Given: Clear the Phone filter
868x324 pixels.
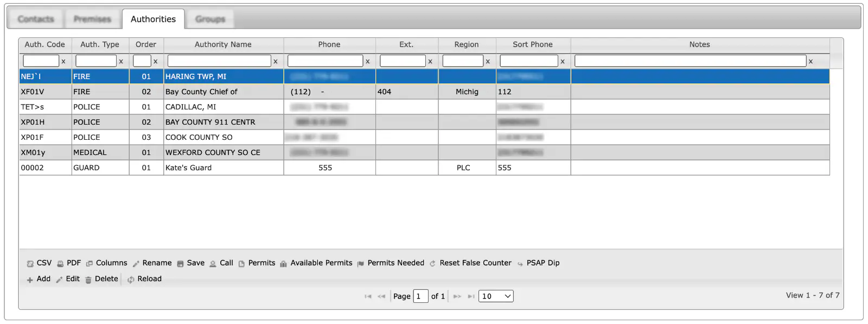Looking at the screenshot, I should [x=368, y=62].
